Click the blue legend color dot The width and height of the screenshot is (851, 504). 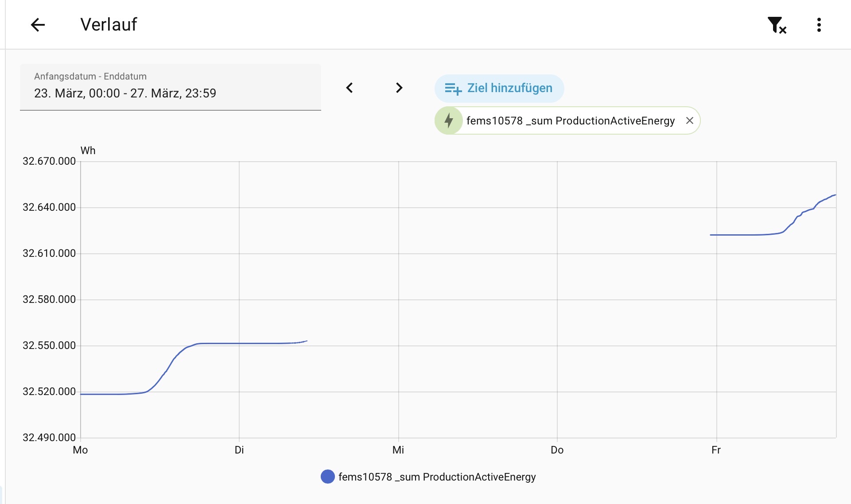pos(327,477)
